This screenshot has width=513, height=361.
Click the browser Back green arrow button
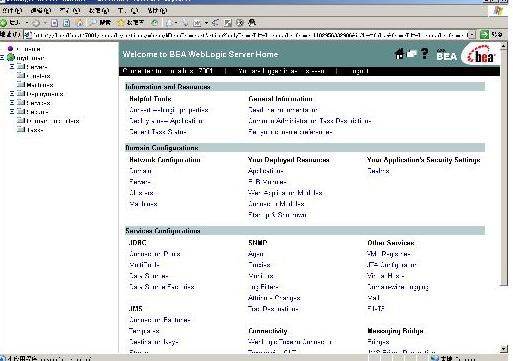click(x=4, y=23)
